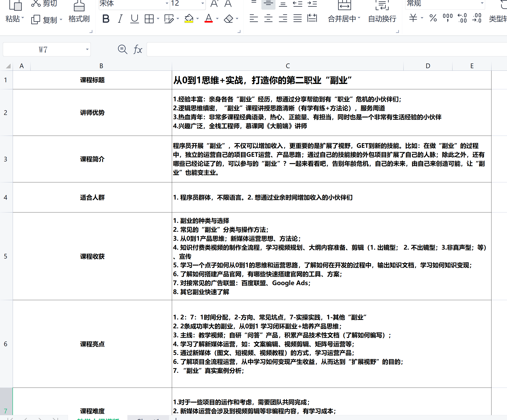
Task: Increase font size with larger A
Action: [x=214, y=3]
